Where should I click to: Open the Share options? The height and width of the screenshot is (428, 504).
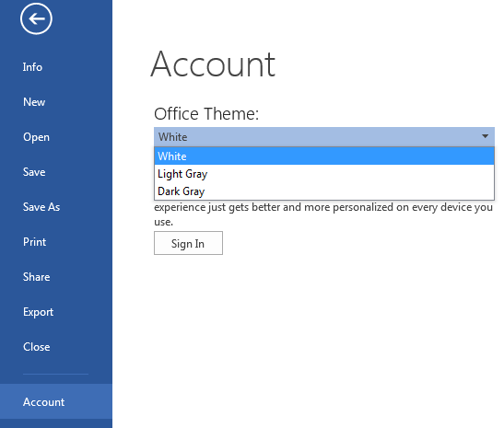[36, 277]
